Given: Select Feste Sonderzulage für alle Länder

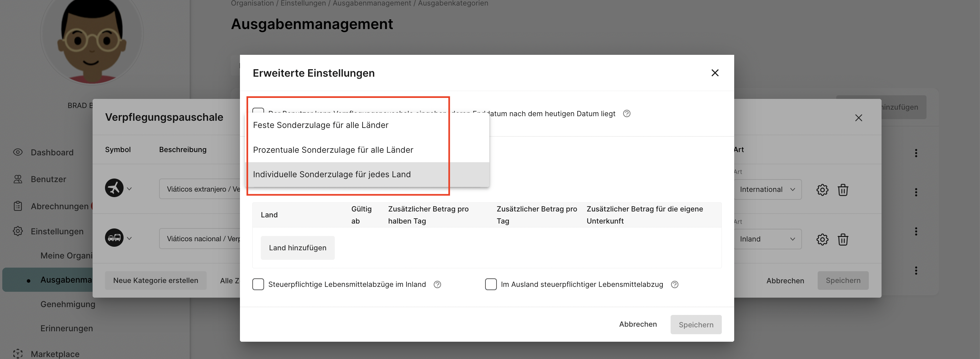Looking at the screenshot, I should [320, 125].
